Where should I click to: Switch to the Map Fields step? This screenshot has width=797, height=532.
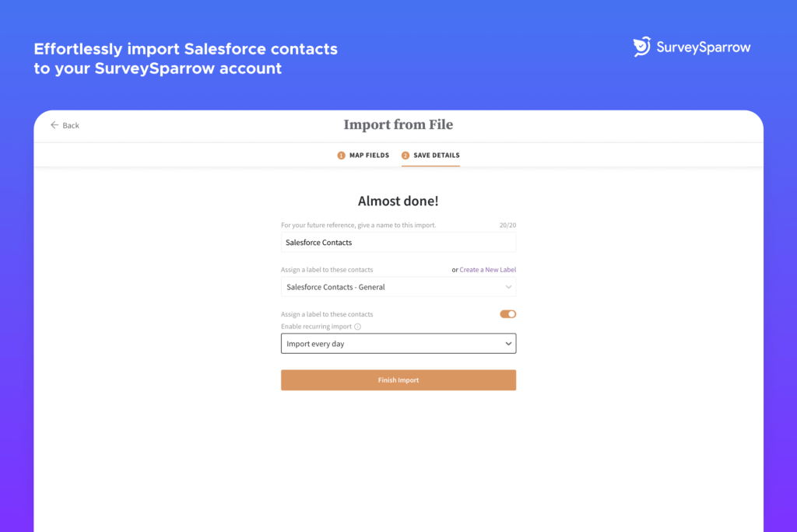point(369,156)
